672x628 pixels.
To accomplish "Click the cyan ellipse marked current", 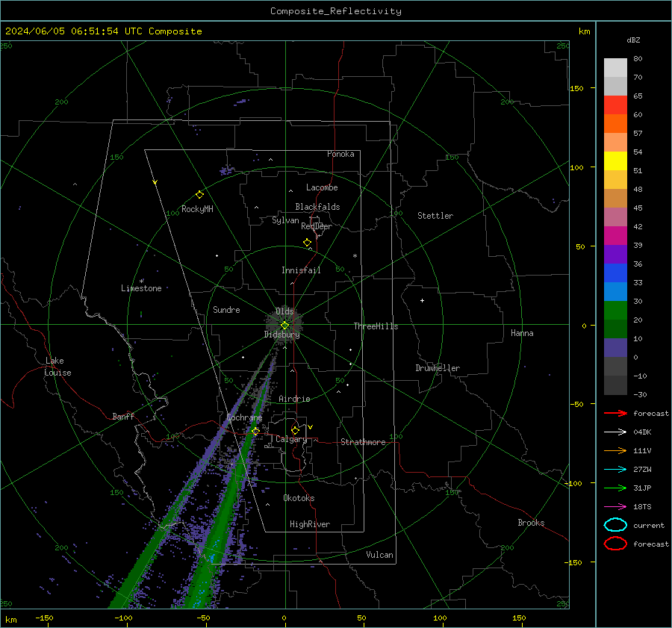I will click(x=615, y=525).
